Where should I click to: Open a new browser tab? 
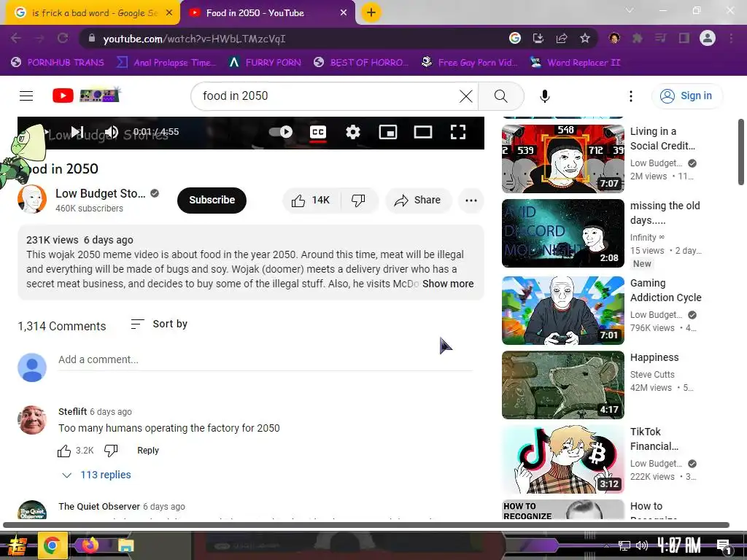[x=371, y=12]
